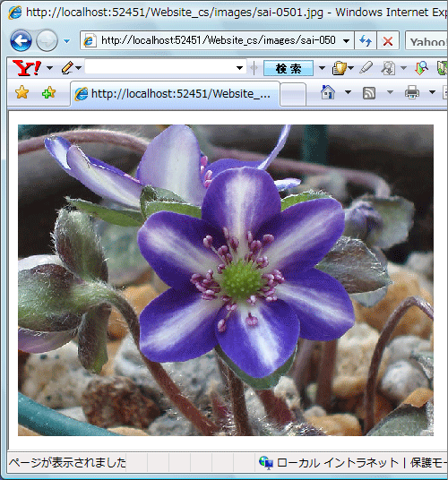Open the RSS feeds icon

(x=369, y=93)
